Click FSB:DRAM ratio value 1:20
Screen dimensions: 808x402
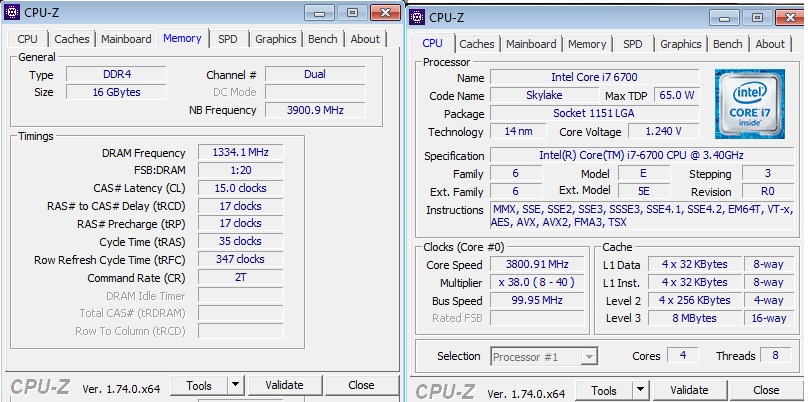click(241, 170)
